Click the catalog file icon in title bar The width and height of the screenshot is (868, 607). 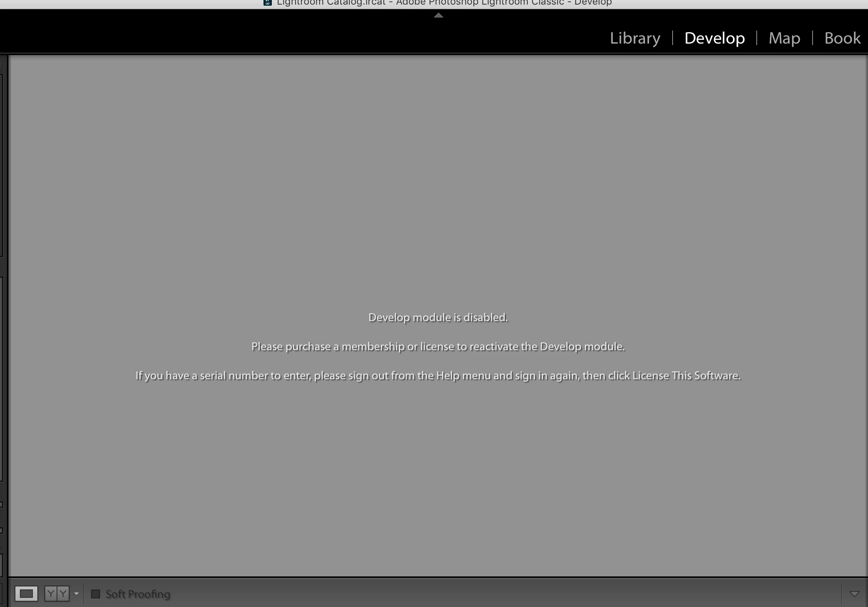pyautogui.click(x=268, y=3)
